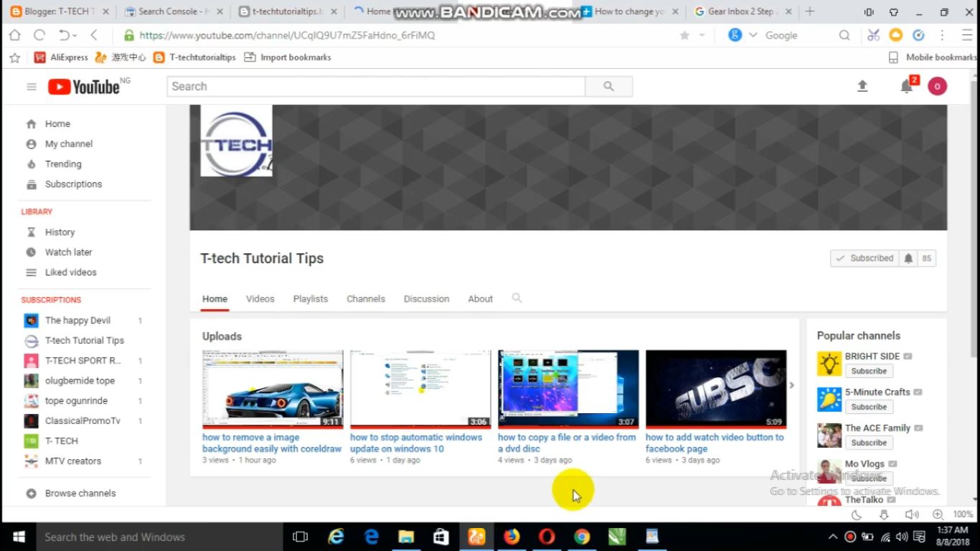Switch to the Discussion tab
Screen dimensions: 980x551
pyautogui.click(x=426, y=298)
